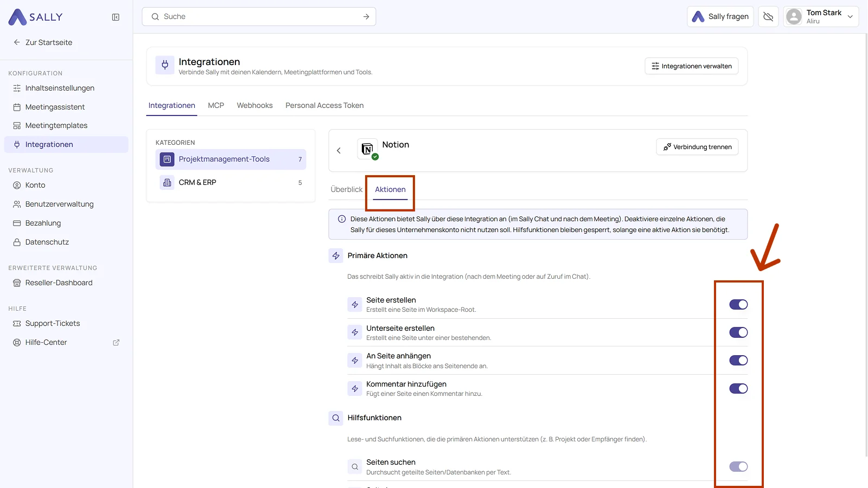
Task: Open the Webhooks tab
Action: pyautogui.click(x=254, y=106)
